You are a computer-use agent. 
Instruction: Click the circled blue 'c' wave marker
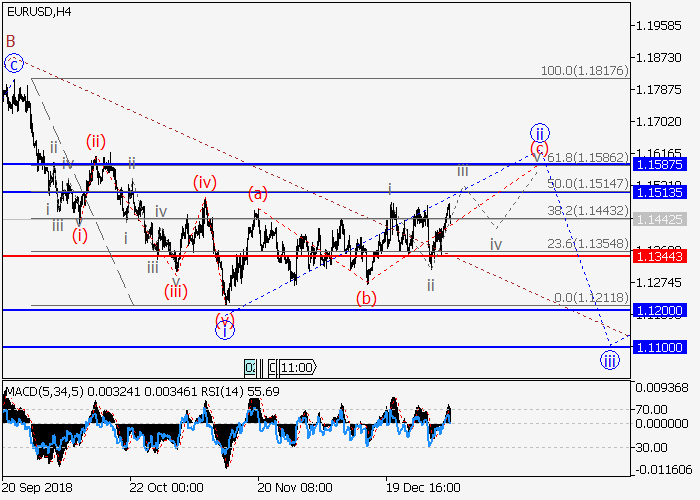click(x=13, y=64)
